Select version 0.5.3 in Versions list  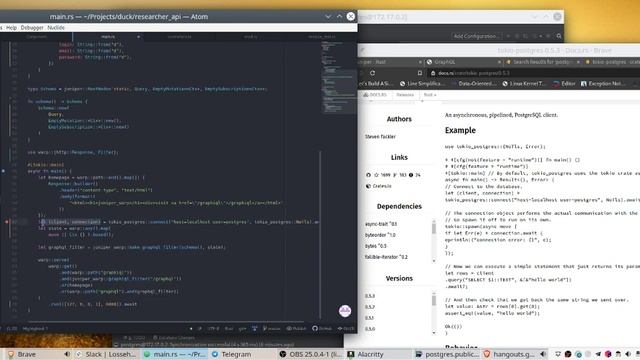369,296
